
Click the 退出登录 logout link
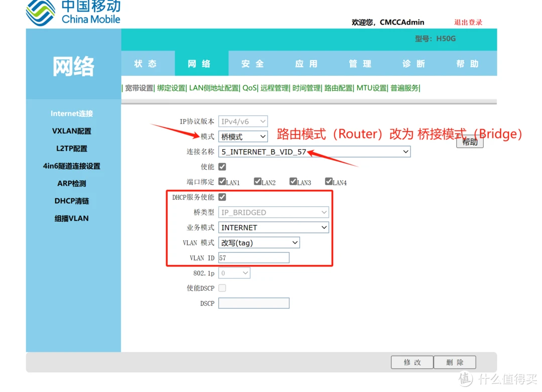tap(468, 22)
